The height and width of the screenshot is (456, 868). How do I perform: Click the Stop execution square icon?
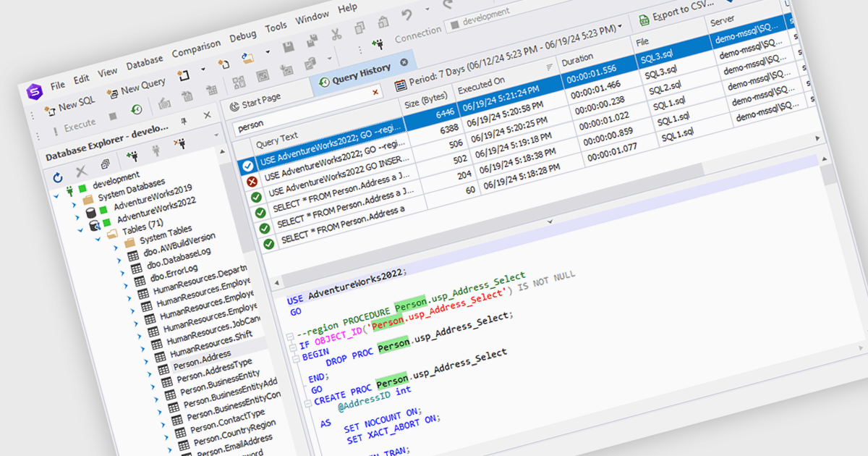(113, 117)
